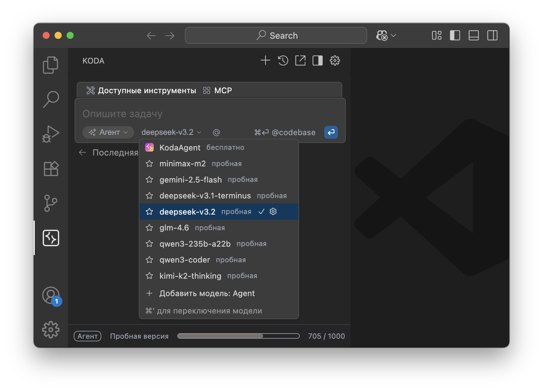Open the Extensions panel
543x392 pixels.
coord(51,169)
